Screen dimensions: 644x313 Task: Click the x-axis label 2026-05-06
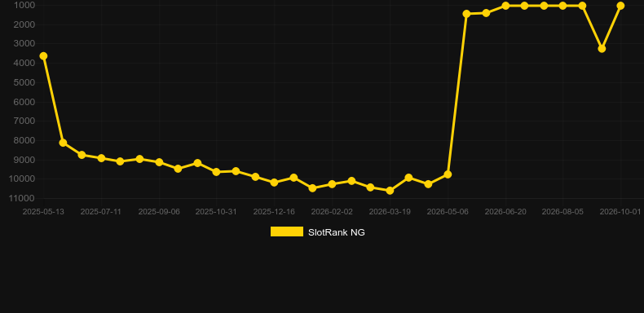point(448,212)
